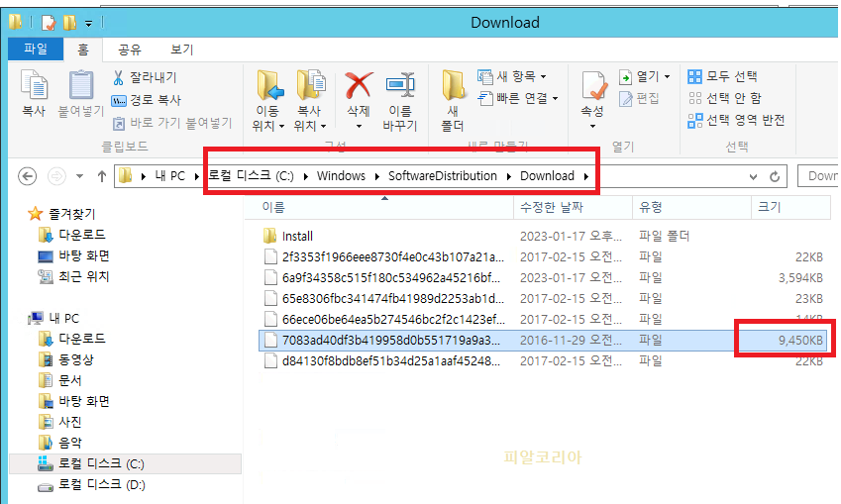The height and width of the screenshot is (504, 841).
Task: Click title bar properties quick access icon
Action: click(49, 23)
